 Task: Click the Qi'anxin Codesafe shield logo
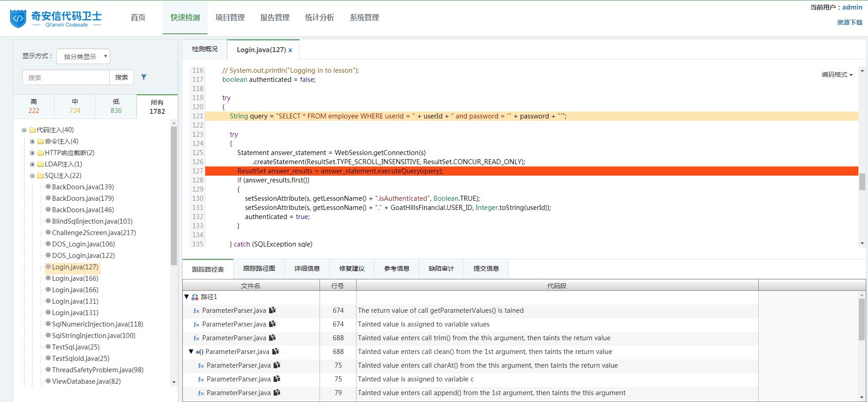pyautogui.click(x=18, y=19)
